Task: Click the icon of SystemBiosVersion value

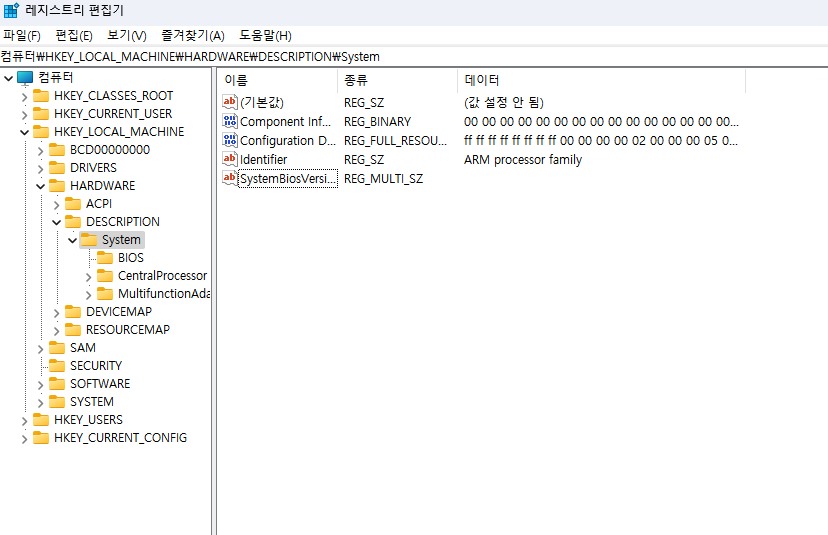Action: [230, 178]
